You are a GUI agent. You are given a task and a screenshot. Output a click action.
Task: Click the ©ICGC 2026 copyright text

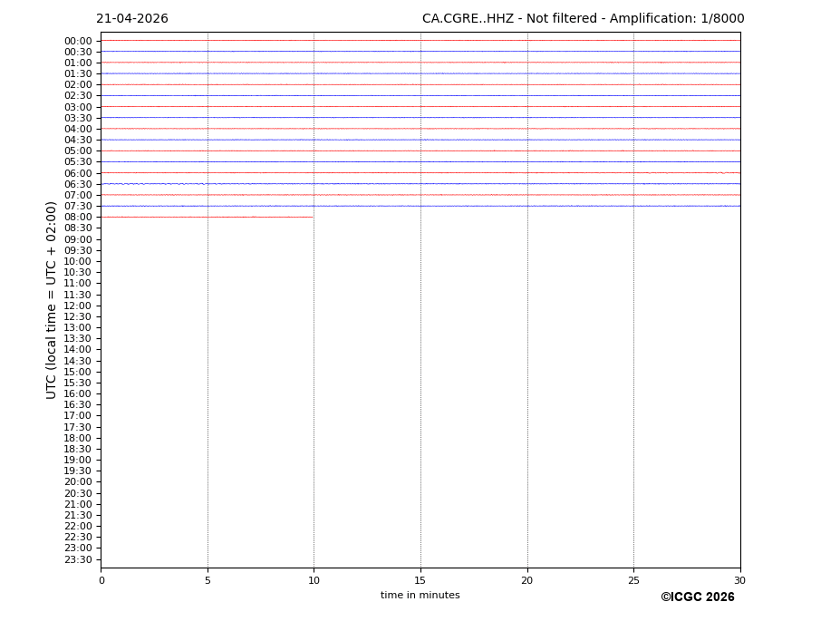pyautogui.click(x=697, y=597)
